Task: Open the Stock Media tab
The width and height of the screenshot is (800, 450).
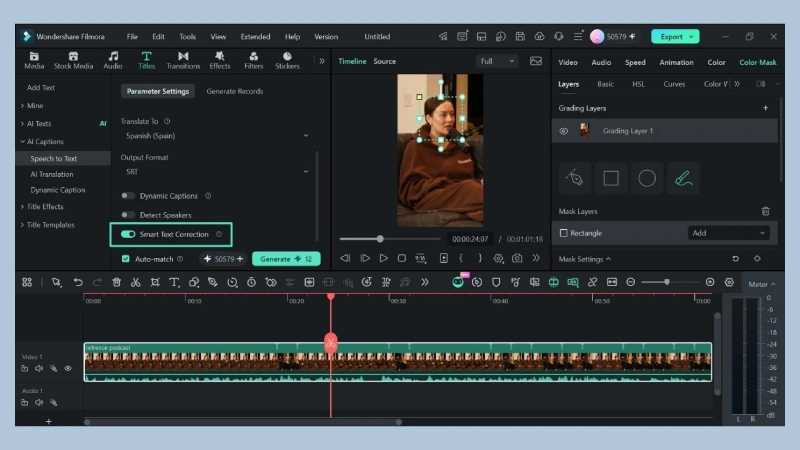Action: point(73,60)
